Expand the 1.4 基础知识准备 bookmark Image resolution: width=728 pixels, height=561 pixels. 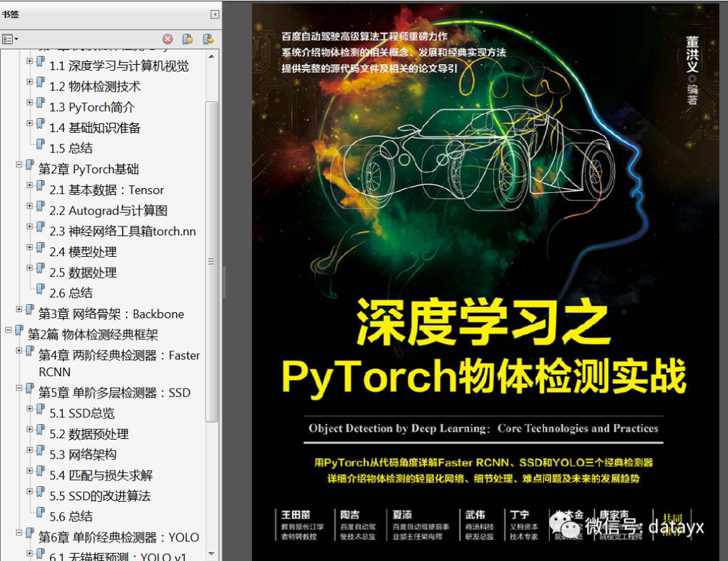[x=30, y=123]
